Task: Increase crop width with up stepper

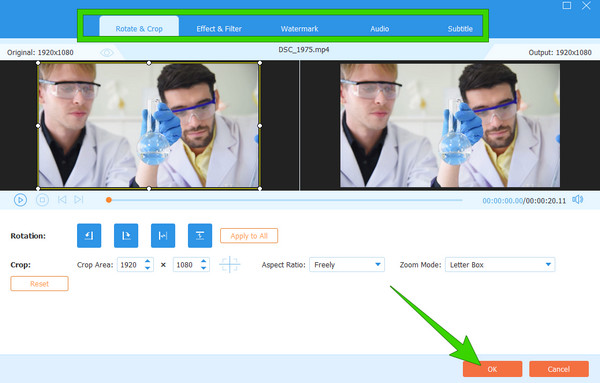Action: (x=147, y=261)
